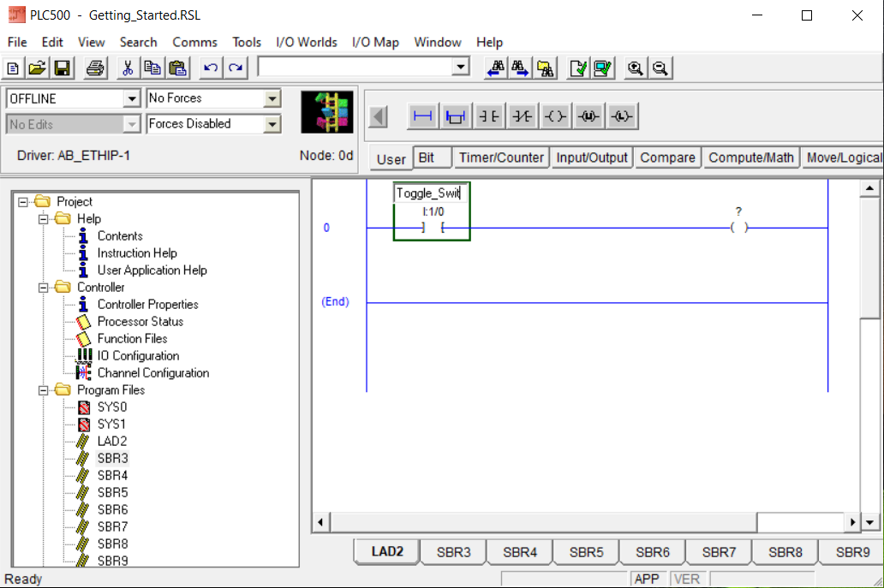Viewport: 884px width, 588px height.
Task: Click the ladder view scroll up arrow
Action: coord(869,188)
